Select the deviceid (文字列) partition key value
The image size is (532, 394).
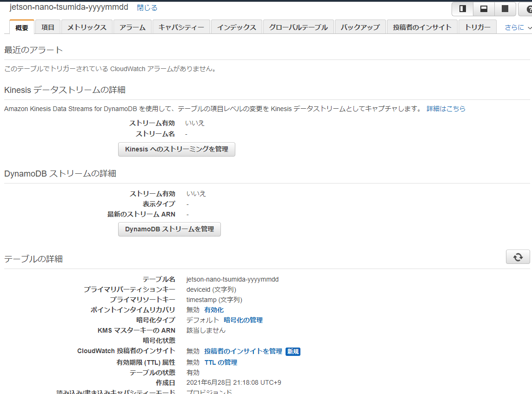click(x=211, y=289)
